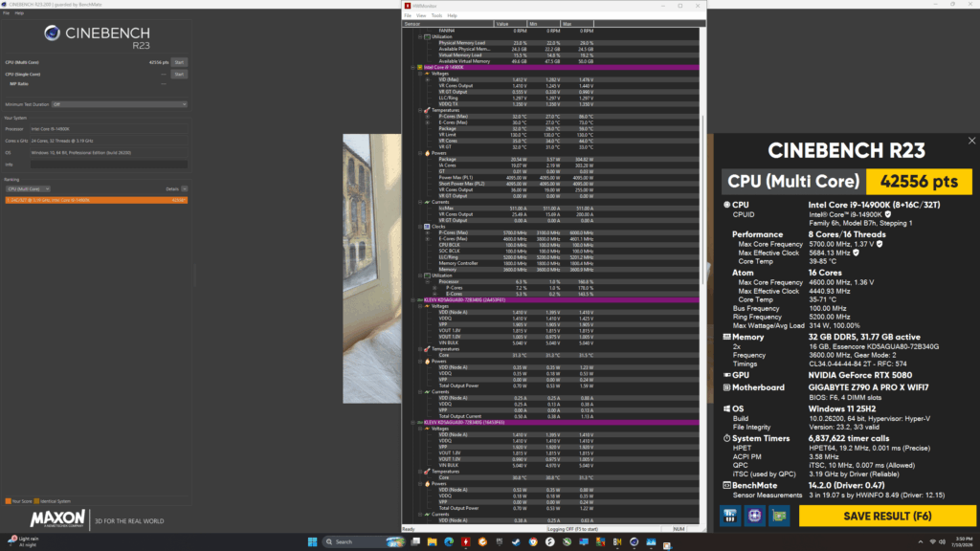Open ranking CPU (Multi Core) dropdown
This screenshot has width=980, height=551.
28,188
